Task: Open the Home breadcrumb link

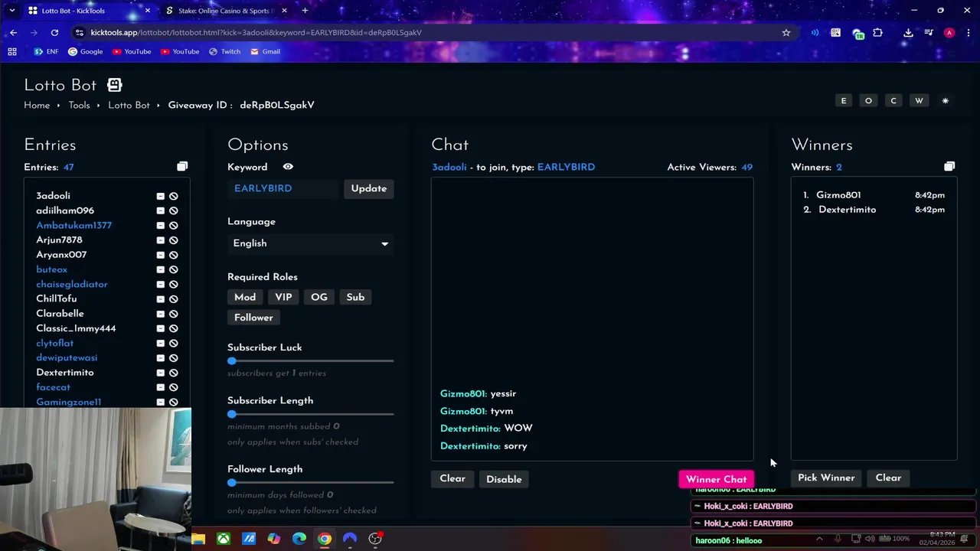Action: click(x=37, y=106)
